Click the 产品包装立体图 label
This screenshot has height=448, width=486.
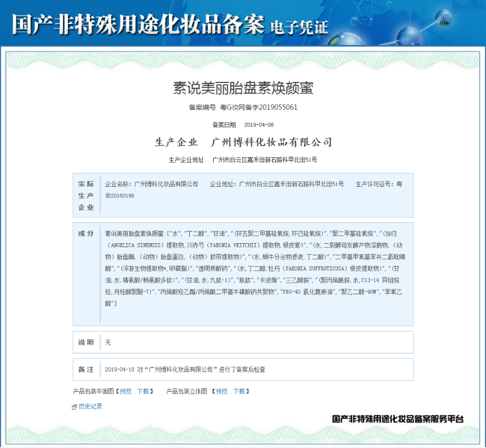pyautogui.click(x=187, y=391)
